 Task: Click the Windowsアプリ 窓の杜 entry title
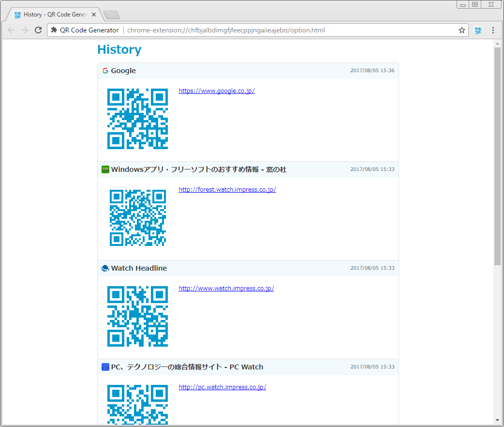click(199, 169)
